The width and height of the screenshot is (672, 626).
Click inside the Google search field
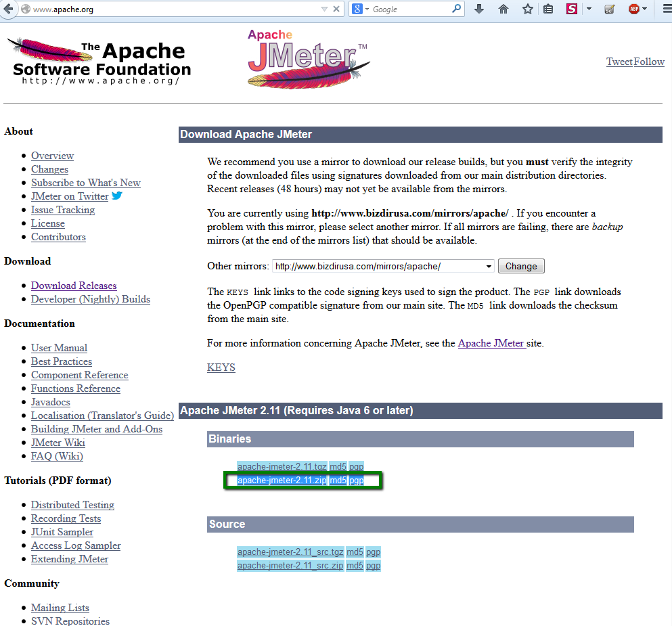tap(406, 9)
